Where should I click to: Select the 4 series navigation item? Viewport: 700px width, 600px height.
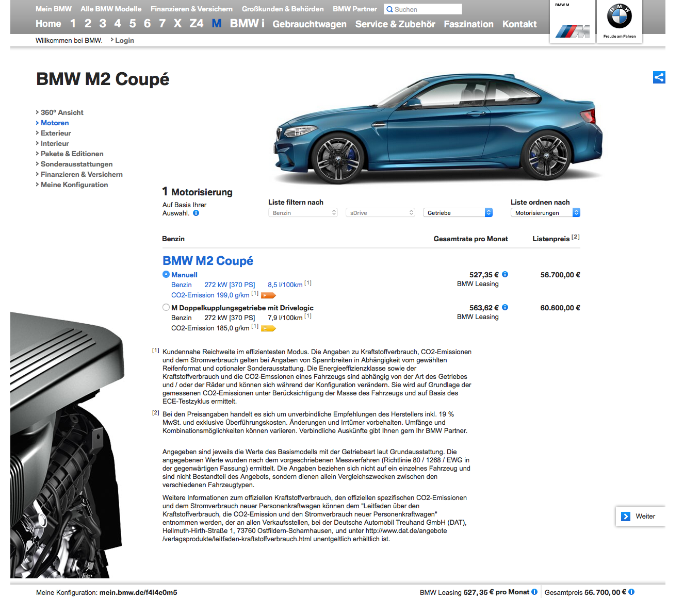point(118,24)
